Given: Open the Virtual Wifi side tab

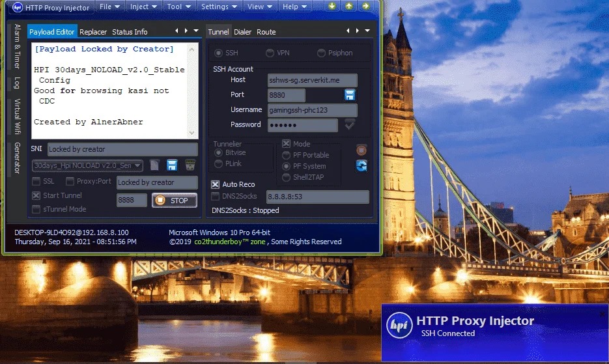Looking at the screenshot, I should pyautogui.click(x=17, y=117).
